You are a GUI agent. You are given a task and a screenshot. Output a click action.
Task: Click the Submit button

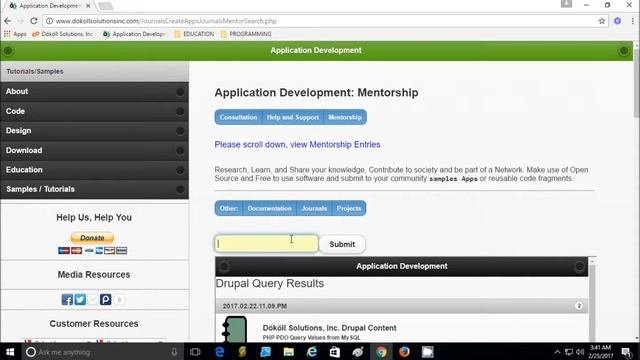[x=342, y=244]
